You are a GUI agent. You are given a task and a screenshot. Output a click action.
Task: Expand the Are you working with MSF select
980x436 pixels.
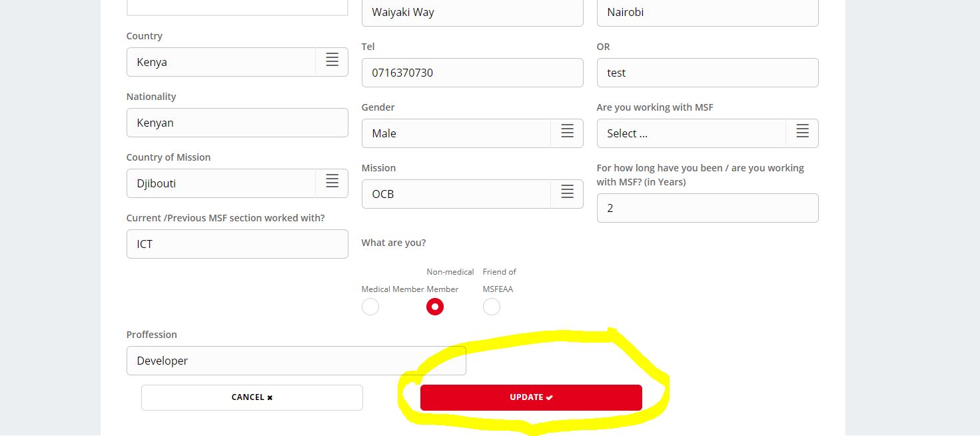tap(708, 133)
